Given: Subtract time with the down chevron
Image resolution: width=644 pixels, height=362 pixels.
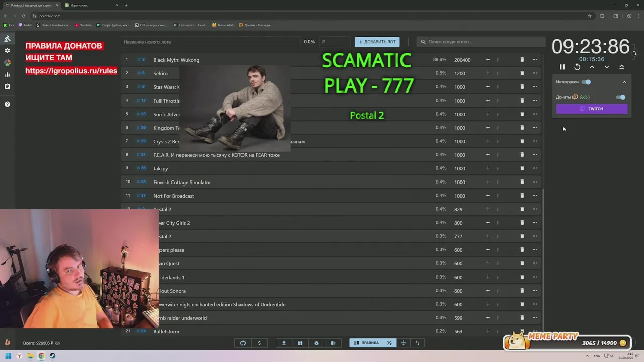Looking at the screenshot, I should [607, 67].
